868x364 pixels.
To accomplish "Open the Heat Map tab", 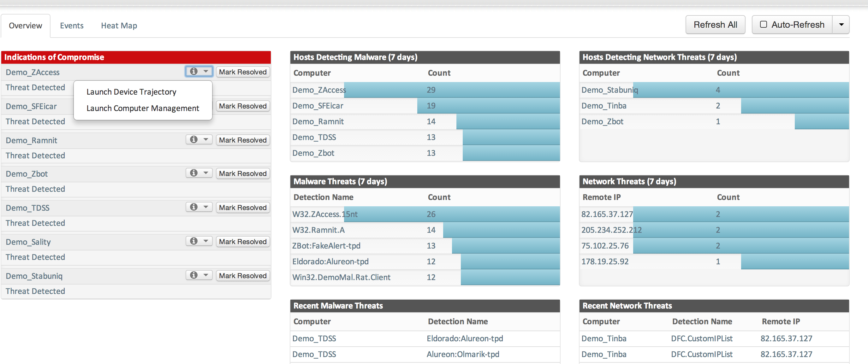I will 119,26.
